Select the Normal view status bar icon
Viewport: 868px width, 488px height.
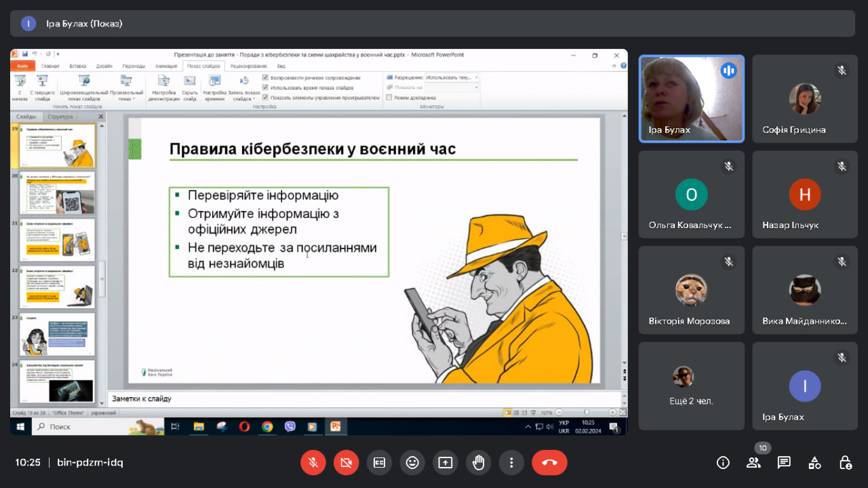click(507, 413)
